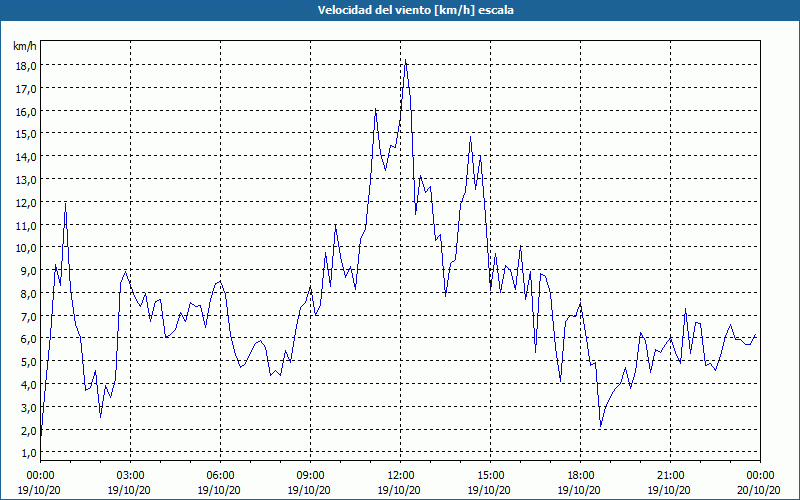The height and width of the screenshot is (500, 800).
Task: Click the '2,0' y-axis value
Action: (29, 431)
